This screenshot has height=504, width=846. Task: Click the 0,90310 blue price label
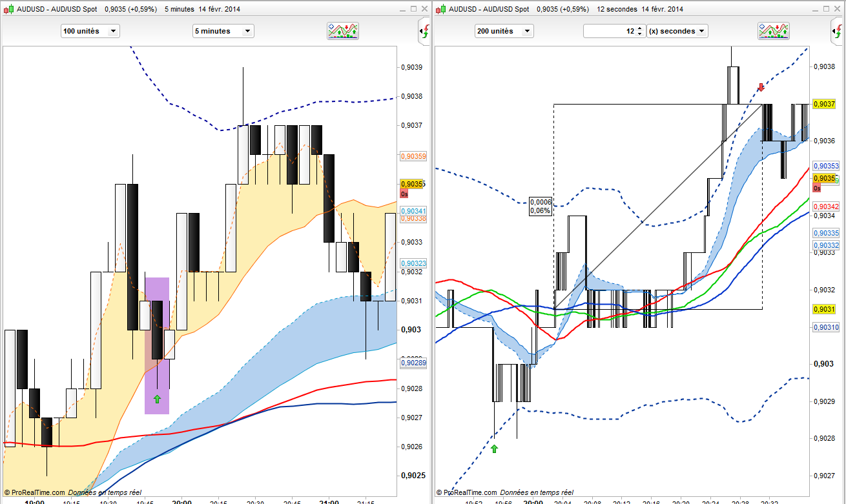click(x=826, y=327)
